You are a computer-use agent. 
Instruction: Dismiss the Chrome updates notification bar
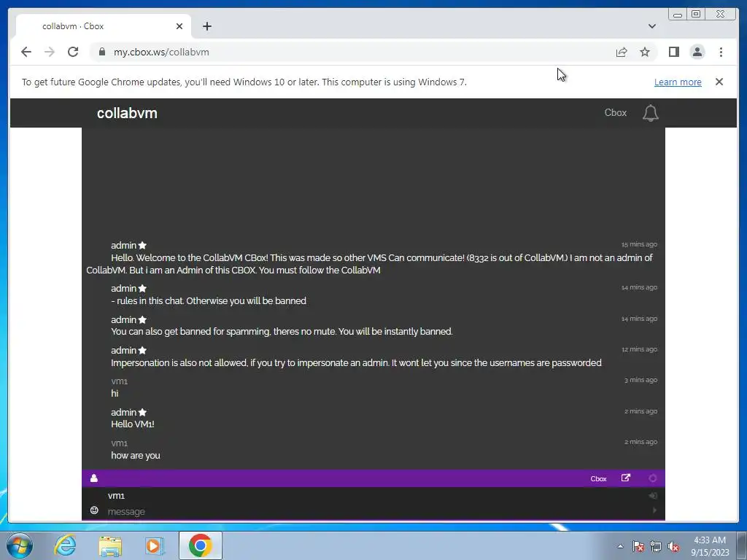pyautogui.click(x=719, y=82)
